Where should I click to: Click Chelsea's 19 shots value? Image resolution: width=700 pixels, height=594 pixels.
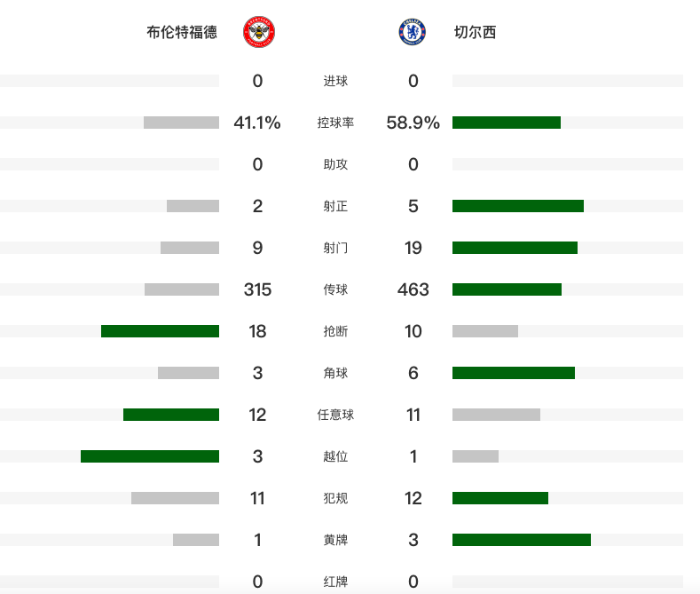click(x=413, y=248)
